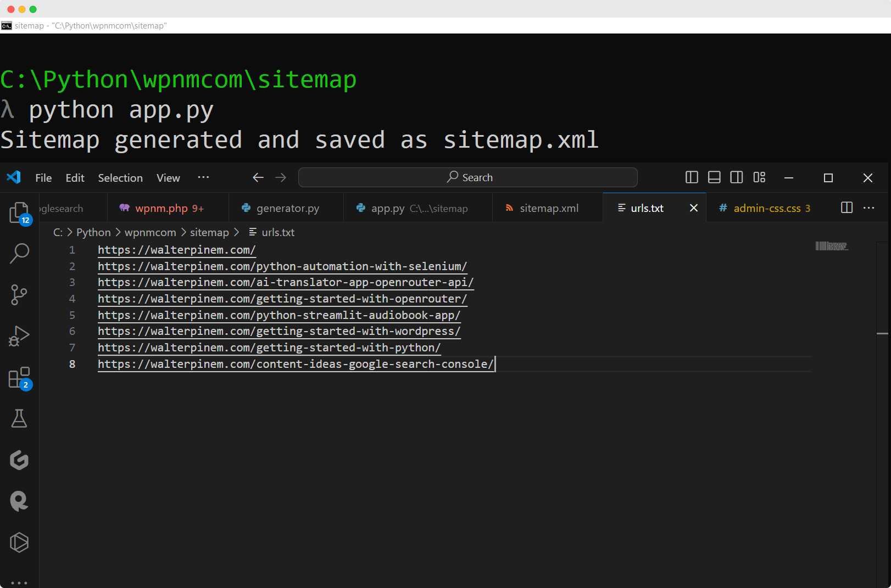Follow the python-automation-with-selenium link
The width and height of the screenshot is (891, 588).
point(282,266)
